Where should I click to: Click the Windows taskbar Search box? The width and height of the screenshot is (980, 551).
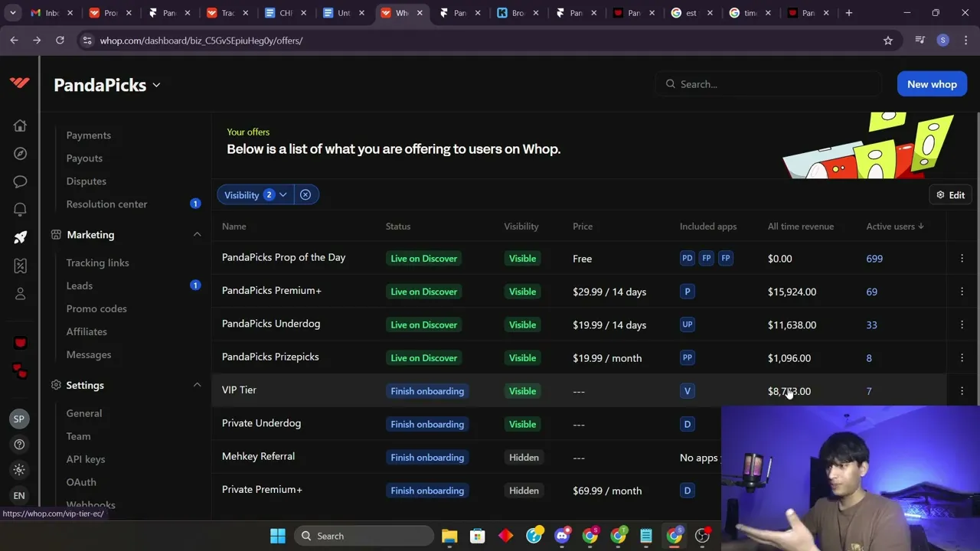pyautogui.click(x=364, y=536)
